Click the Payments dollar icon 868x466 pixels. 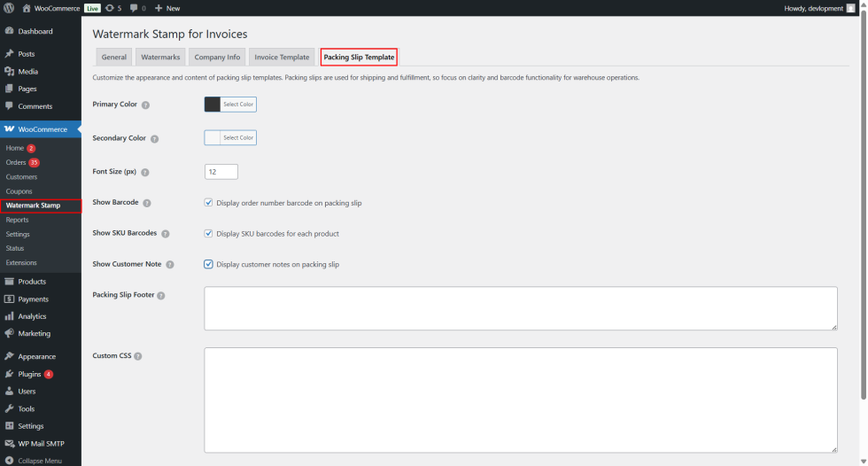coord(9,299)
